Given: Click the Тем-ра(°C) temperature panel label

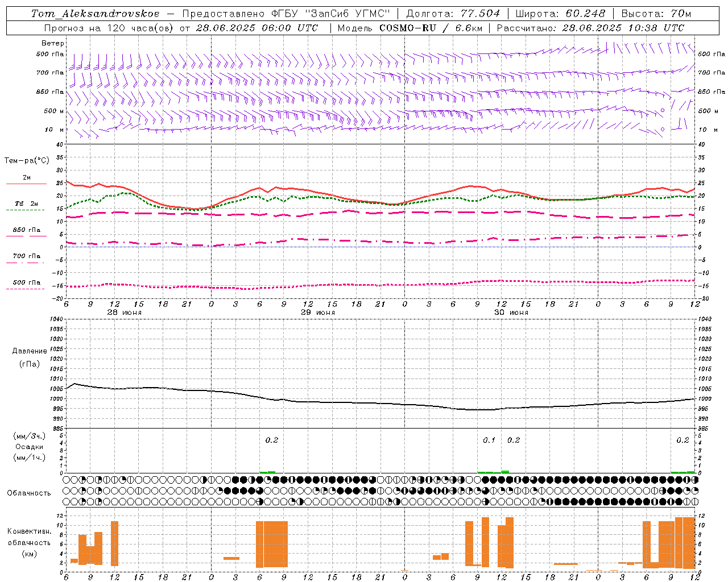Looking at the screenshot, I should click(x=27, y=161).
